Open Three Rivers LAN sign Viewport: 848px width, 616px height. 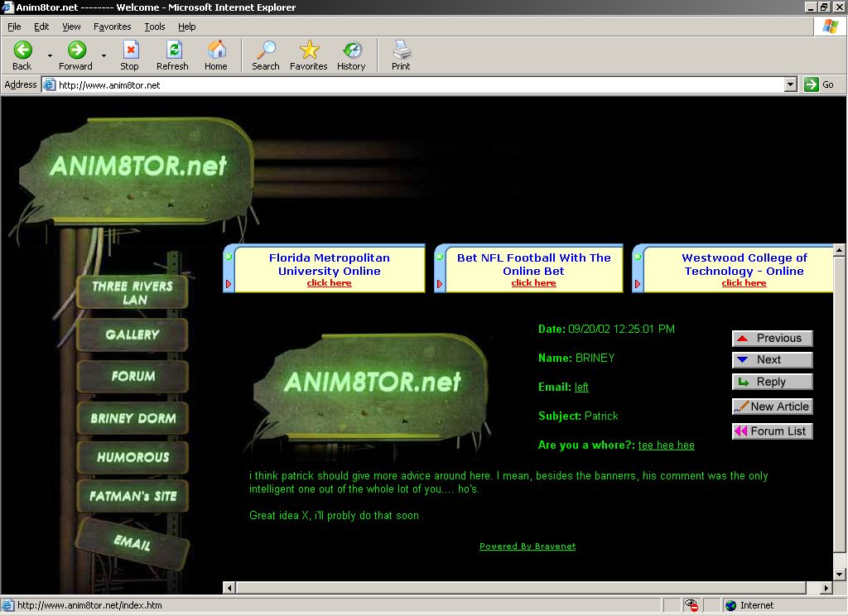pos(132,292)
